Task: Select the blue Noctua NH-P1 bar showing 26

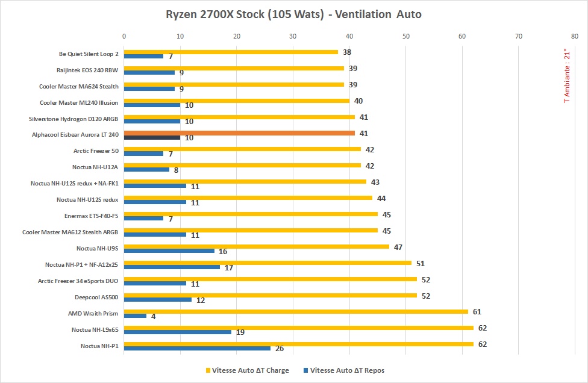Action: tap(197, 348)
